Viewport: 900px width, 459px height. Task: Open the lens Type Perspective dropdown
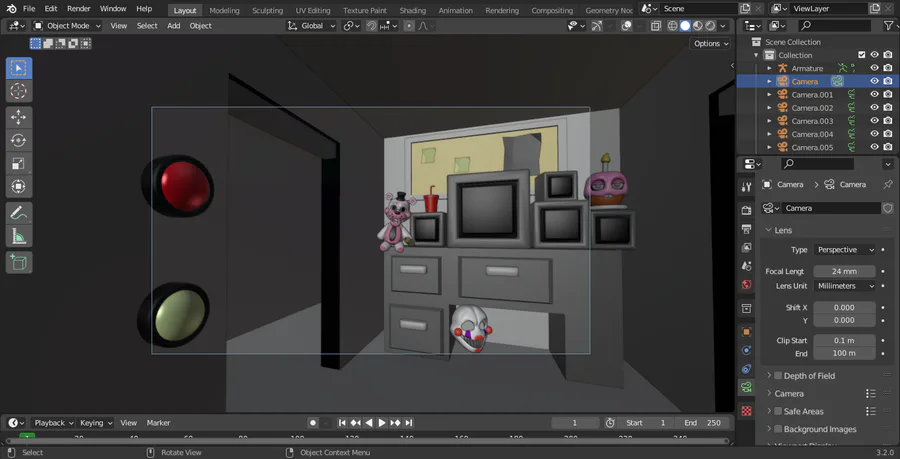click(x=845, y=250)
